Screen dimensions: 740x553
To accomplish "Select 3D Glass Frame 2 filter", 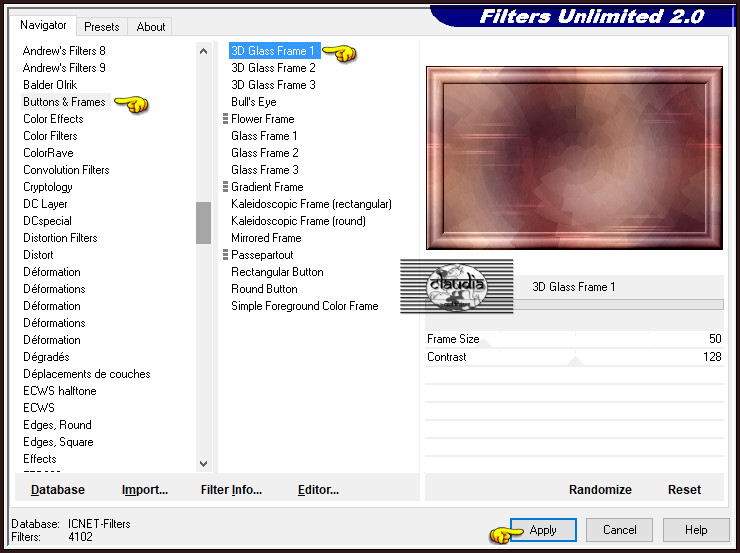I will 273,68.
